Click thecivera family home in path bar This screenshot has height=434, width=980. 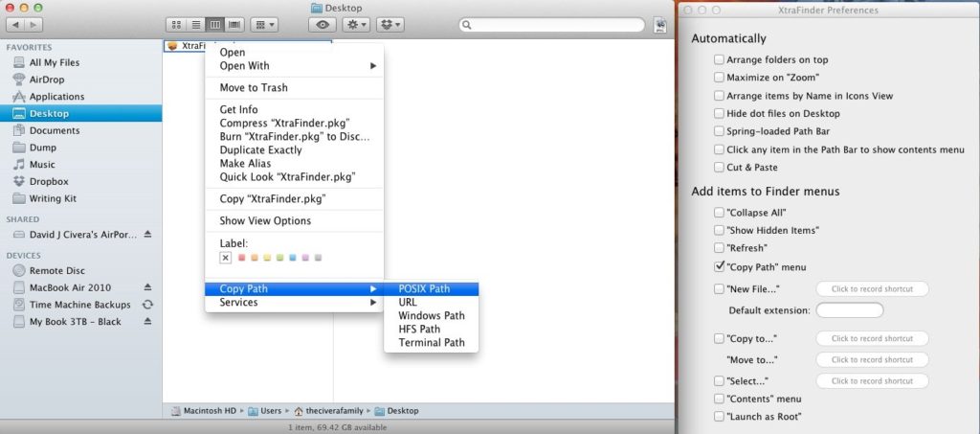click(x=329, y=411)
